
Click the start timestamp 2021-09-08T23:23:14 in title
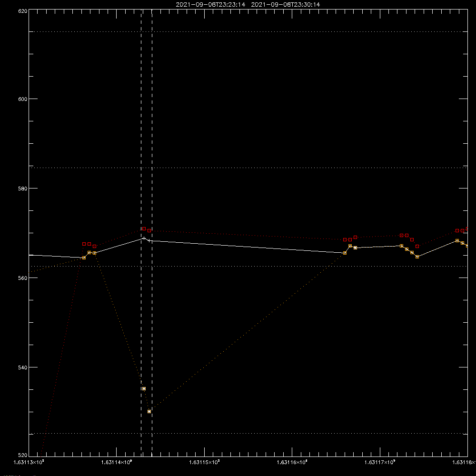[x=210, y=5]
